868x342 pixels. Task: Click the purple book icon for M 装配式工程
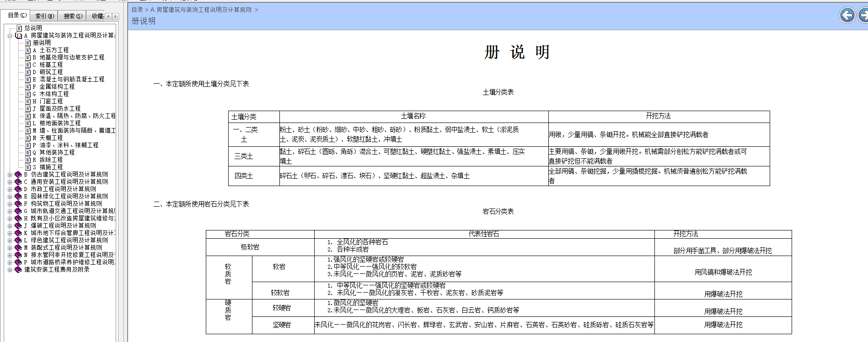point(18,247)
